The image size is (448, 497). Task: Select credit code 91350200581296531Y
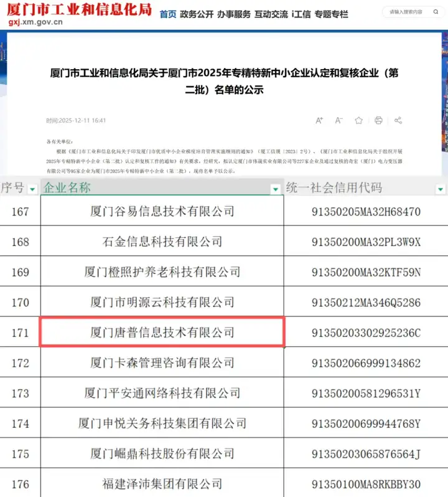click(366, 394)
